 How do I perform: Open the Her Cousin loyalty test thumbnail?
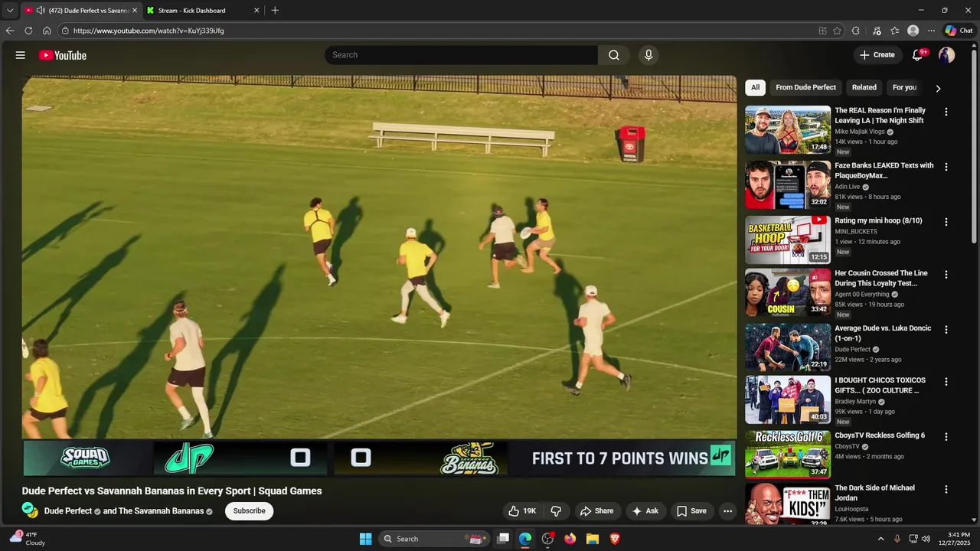pyautogui.click(x=788, y=292)
